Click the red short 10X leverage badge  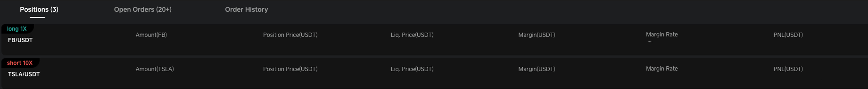click(20, 63)
